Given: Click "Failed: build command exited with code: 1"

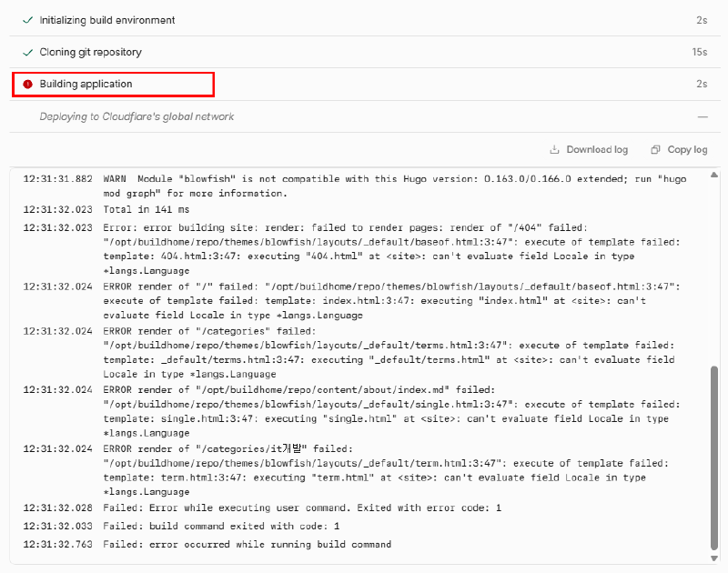Looking at the screenshot, I should pyautogui.click(x=221, y=526).
